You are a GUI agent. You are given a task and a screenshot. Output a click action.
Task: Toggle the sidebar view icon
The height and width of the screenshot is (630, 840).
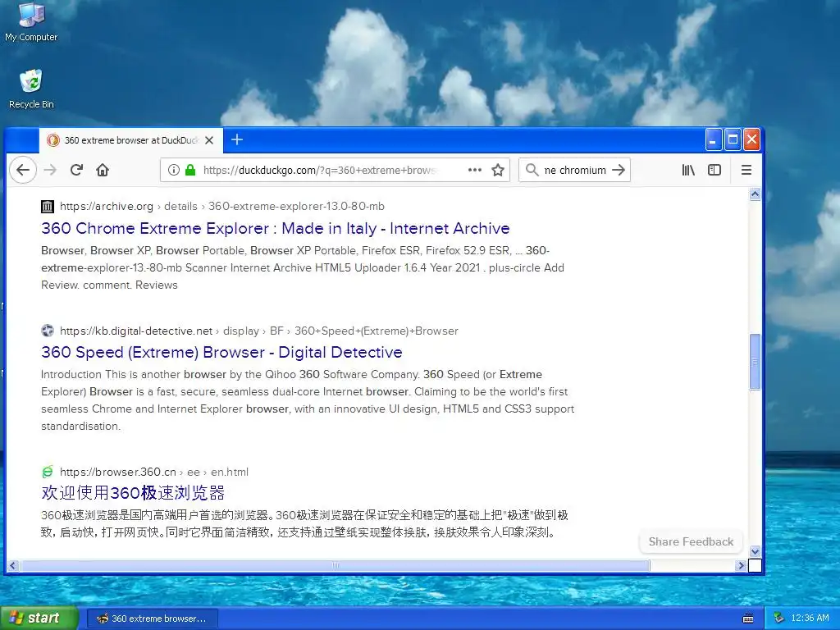point(714,171)
